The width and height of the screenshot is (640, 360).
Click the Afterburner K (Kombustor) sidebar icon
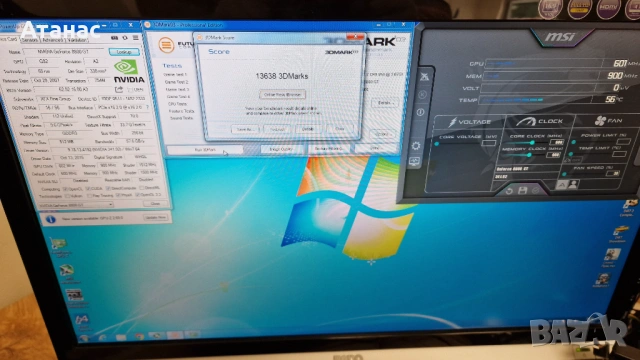[422, 94]
